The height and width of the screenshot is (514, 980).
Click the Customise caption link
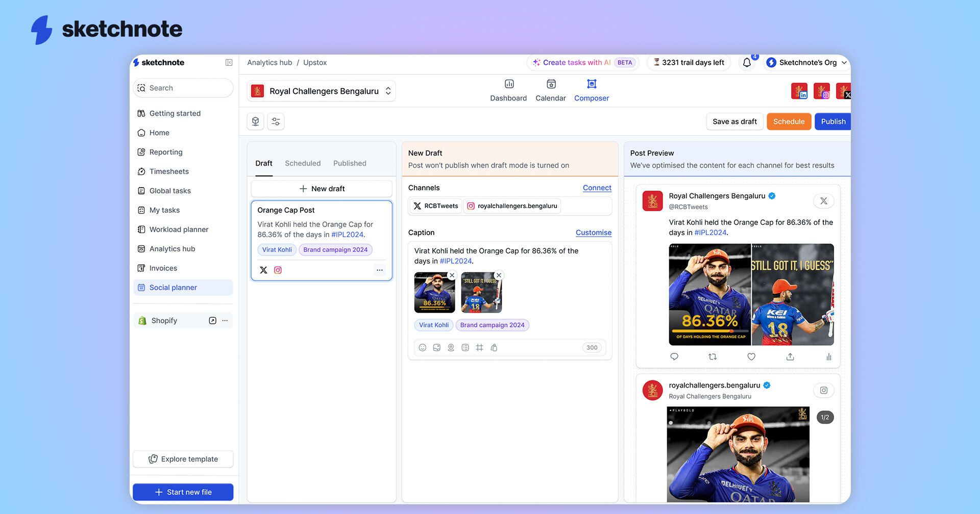[x=593, y=233]
